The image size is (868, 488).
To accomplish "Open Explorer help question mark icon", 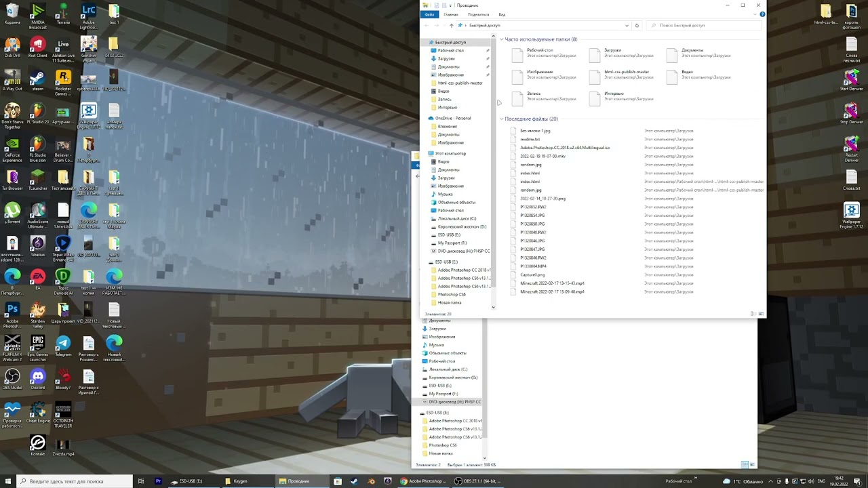I will pyautogui.click(x=762, y=14).
